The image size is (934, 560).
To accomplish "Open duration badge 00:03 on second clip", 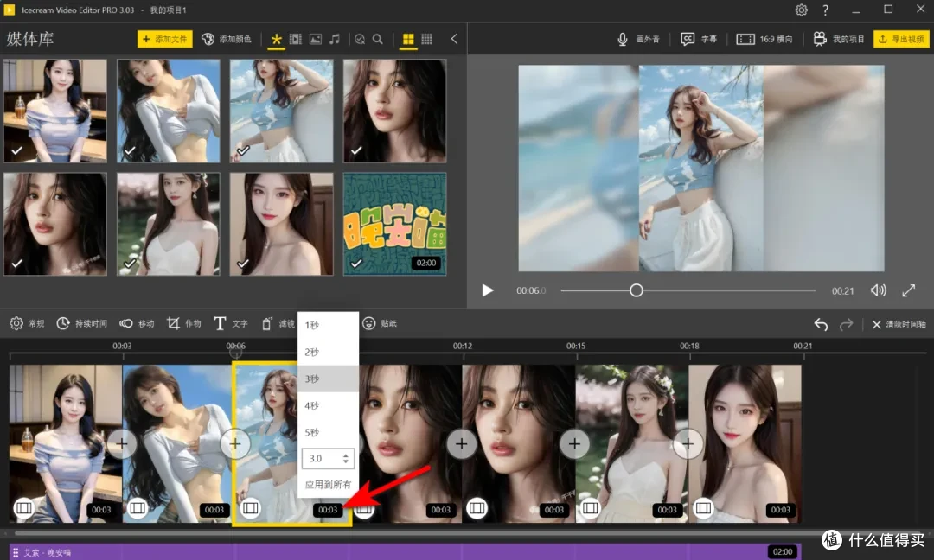I will click(214, 509).
